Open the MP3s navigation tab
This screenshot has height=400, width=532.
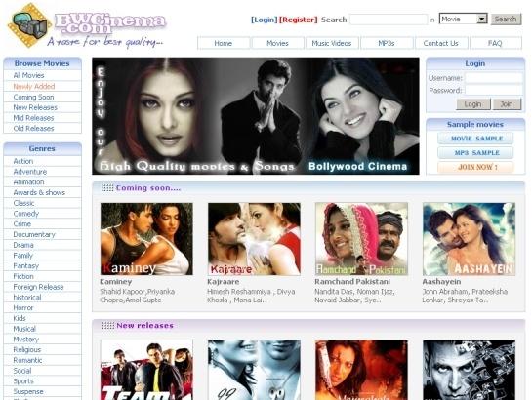point(387,43)
